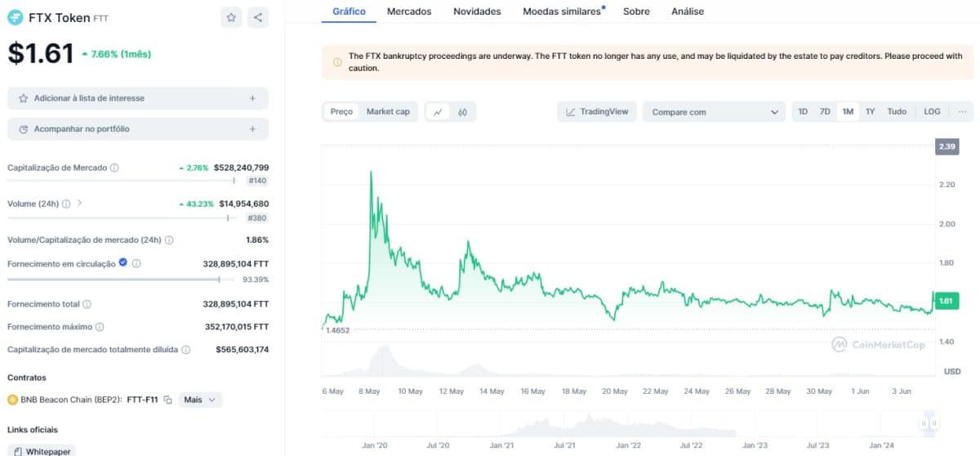The image size is (980, 456).
Task: Select the 1D time range
Action: [x=803, y=112]
